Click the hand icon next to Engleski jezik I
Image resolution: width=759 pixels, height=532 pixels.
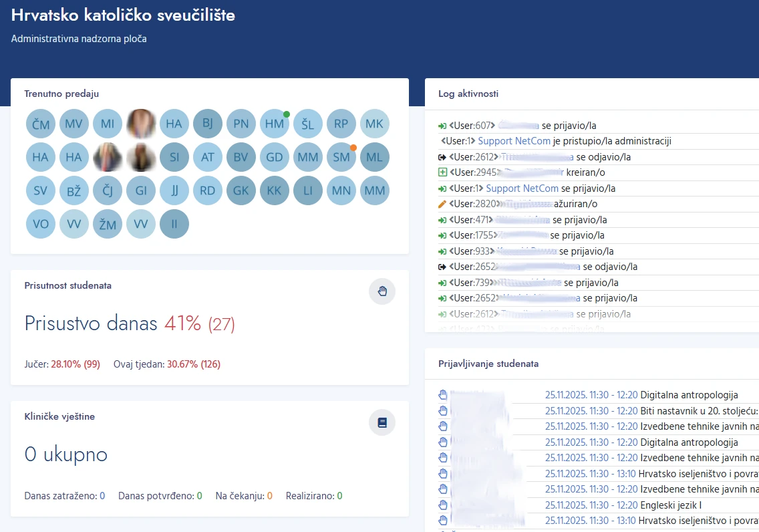click(442, 505)
